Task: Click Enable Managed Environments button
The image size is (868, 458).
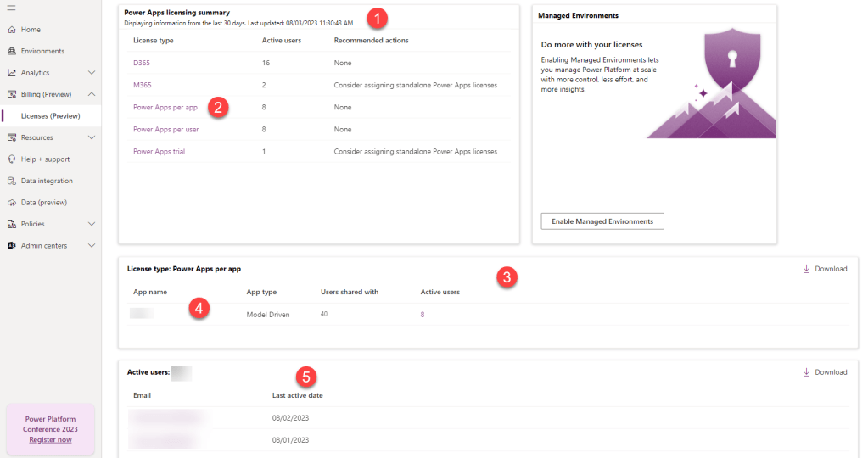Action: click(x=602, y=221)
